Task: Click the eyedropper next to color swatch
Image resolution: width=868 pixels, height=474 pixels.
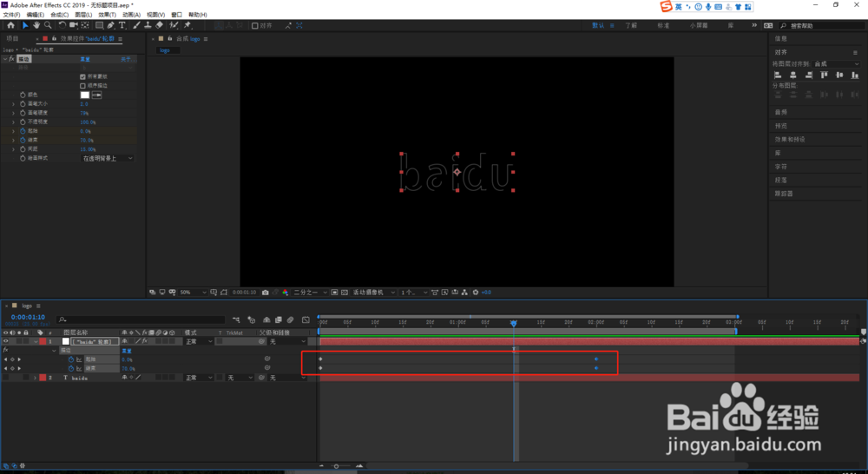Action: click(97, 95)
